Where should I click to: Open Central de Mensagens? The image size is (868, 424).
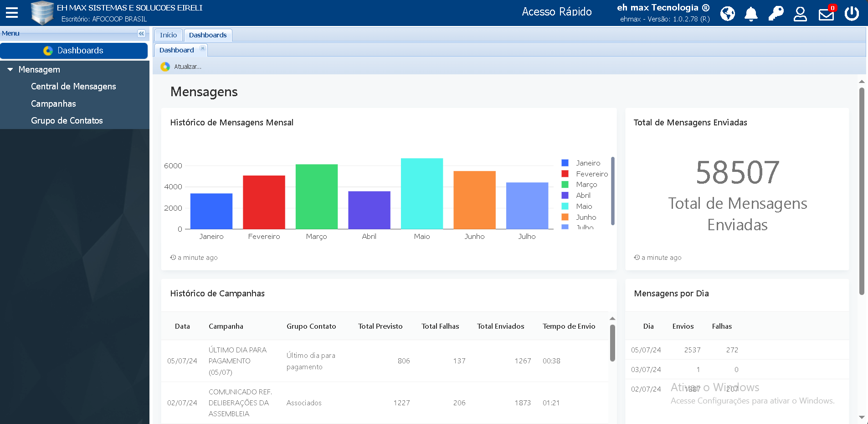click(73, 87)
